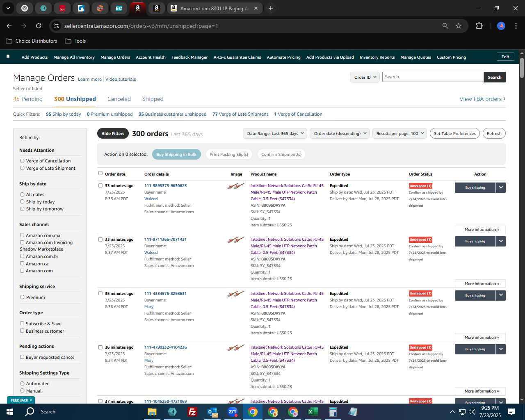Switch to the EC browser tab
This screenshot has width=525, height=420.
[x=119, y=8]
